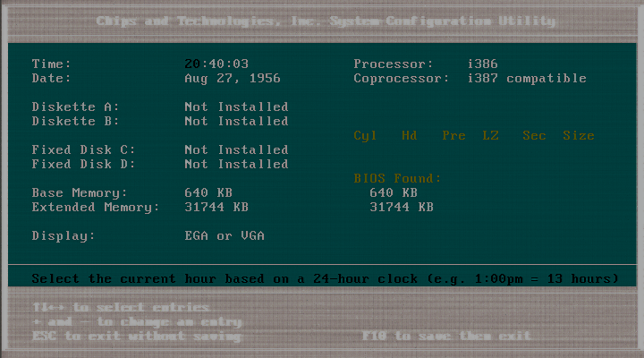This screenshot has width=644, height=358.
Task: Click the Base Memory value 640 KB
Action: coord(208,192)
